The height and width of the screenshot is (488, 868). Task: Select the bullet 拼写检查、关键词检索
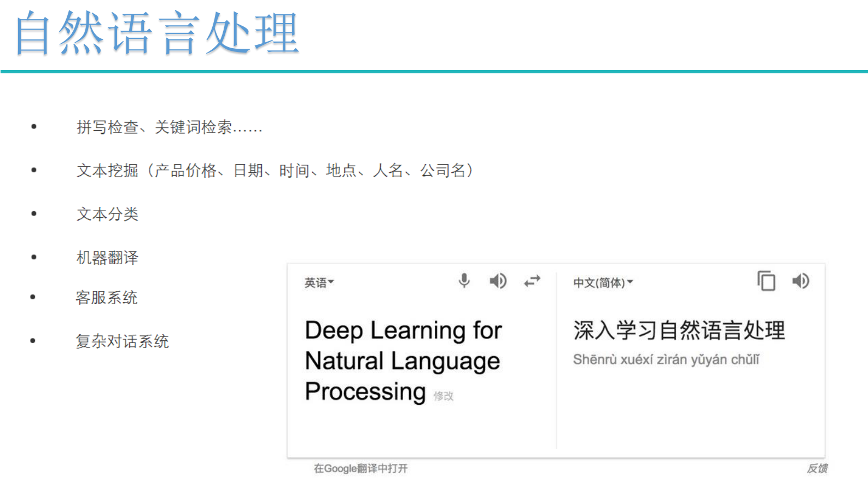pyautogui.click(x=169, y=127)
